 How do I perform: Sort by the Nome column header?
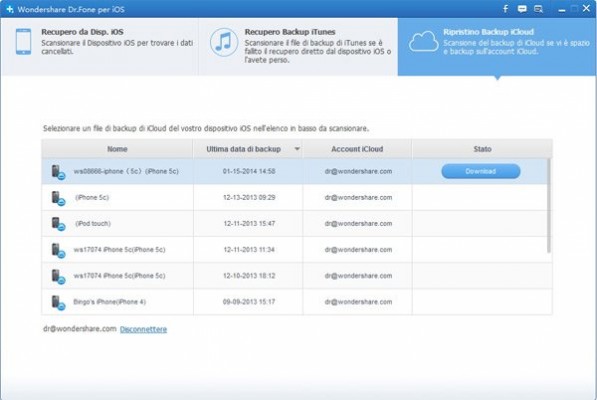pyautogui.click(x=117, y=149)
